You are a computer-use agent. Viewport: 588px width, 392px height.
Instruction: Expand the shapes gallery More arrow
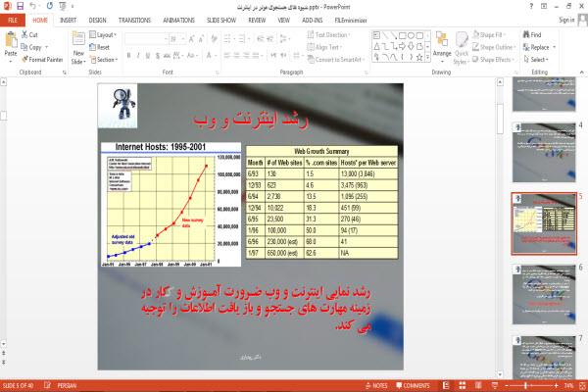(427, 57)
